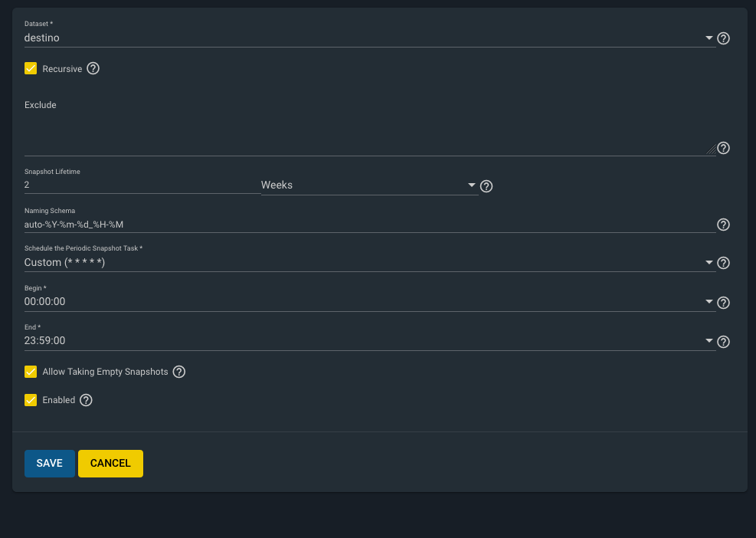Show help for End time field
The image size is (756, 538).
pyautogui.click(x=723, y=342)
